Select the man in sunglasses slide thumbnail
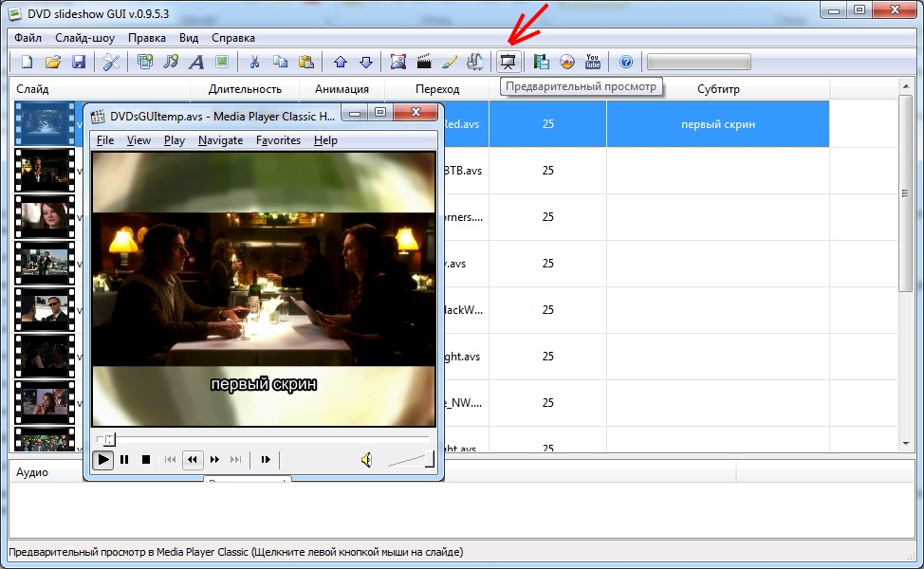The width and height of the screenshot is (924, 569). point(45,310)
